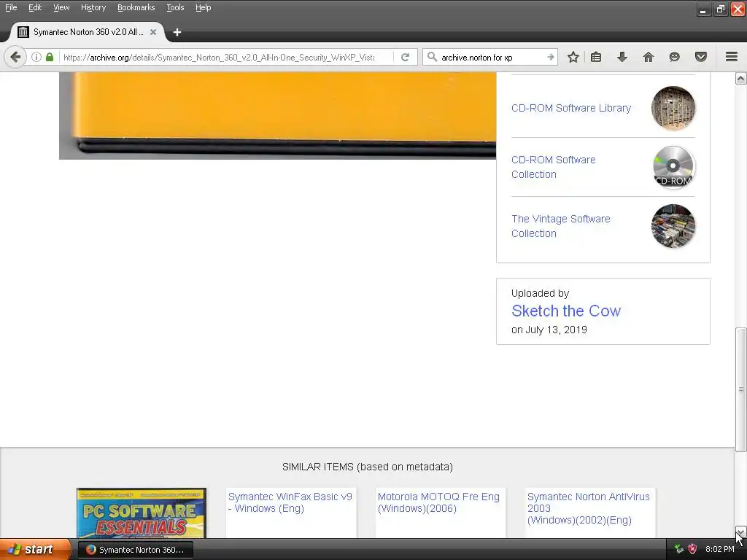The image size is (747, 560).
Task: Click the vertical scrollbar thumb
Action: tap(741, 389)
